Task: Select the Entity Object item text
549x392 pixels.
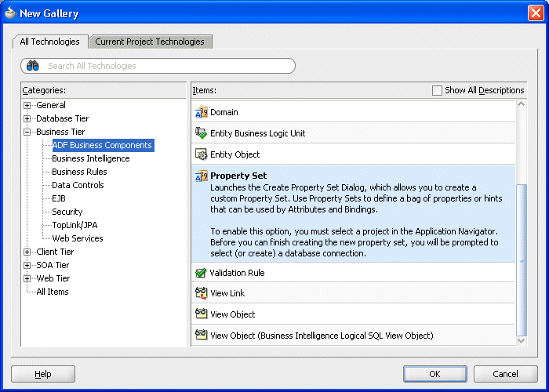Action: 235,154
